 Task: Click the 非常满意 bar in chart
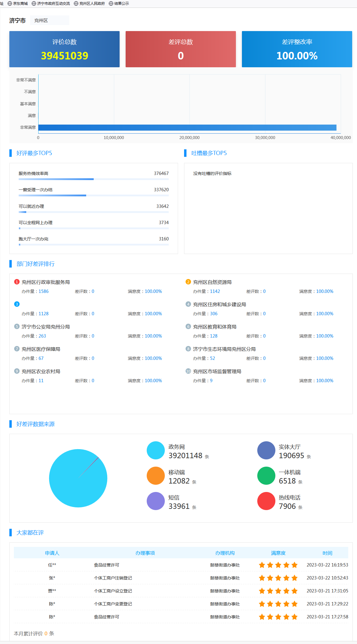tap(187, 128)
